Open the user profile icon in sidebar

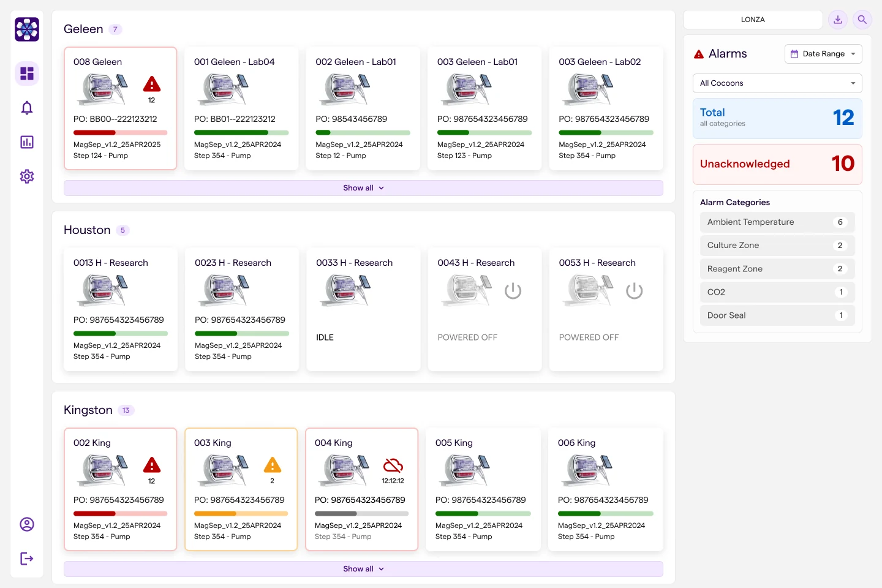[27, 524]
